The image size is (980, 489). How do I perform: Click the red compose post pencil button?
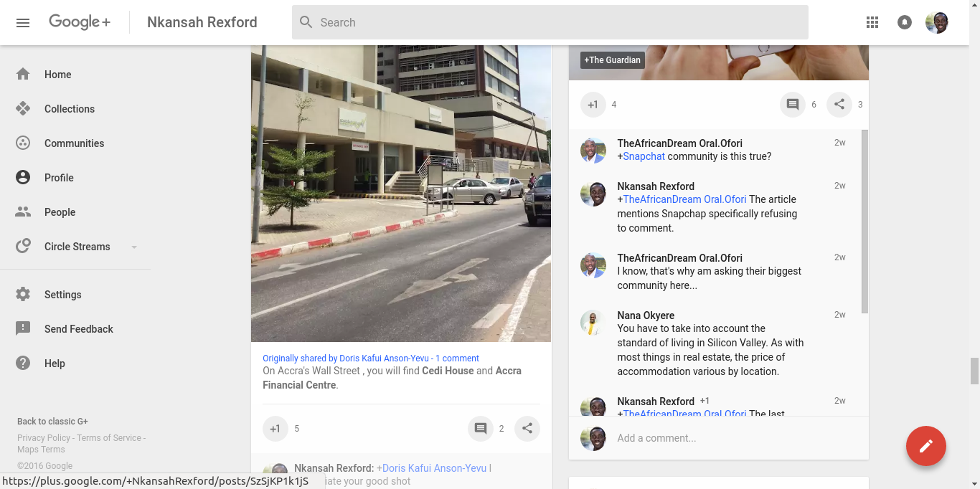925,446
